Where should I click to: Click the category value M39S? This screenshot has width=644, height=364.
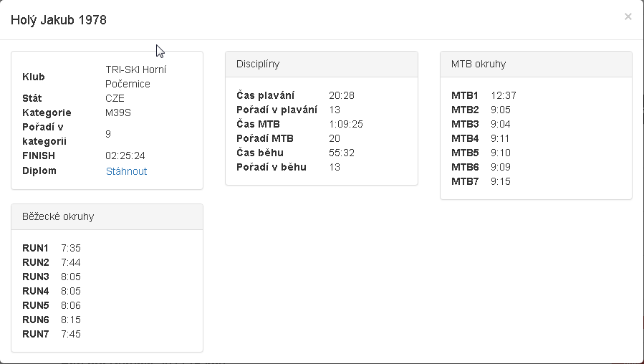coord(118,112)
